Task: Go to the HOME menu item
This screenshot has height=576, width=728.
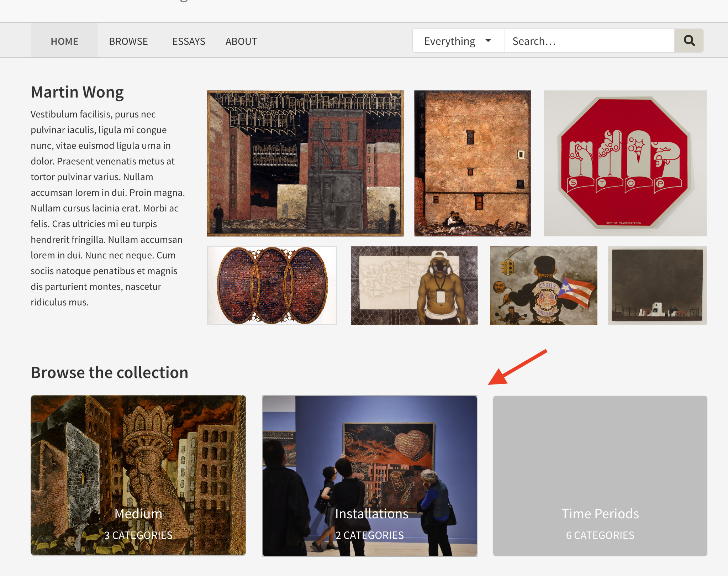Action: (x=64, y=41)
